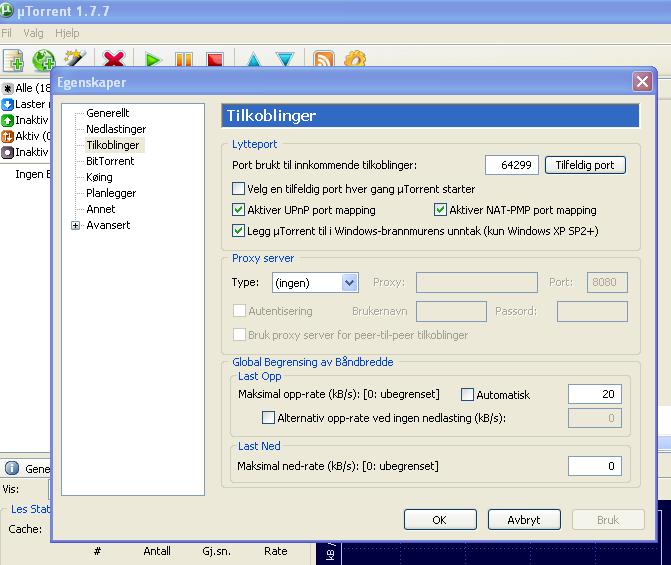Click the Tilfeldig port button
The image size is (671, 565).
click(585, 165)
